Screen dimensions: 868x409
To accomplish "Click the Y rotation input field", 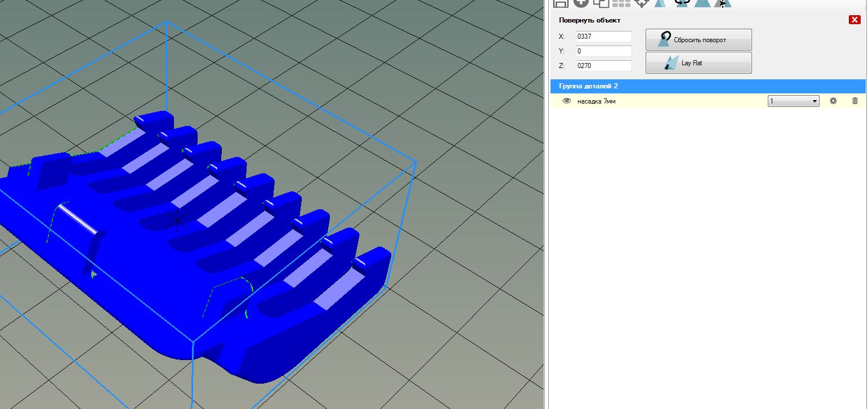I will click(603, 51).
